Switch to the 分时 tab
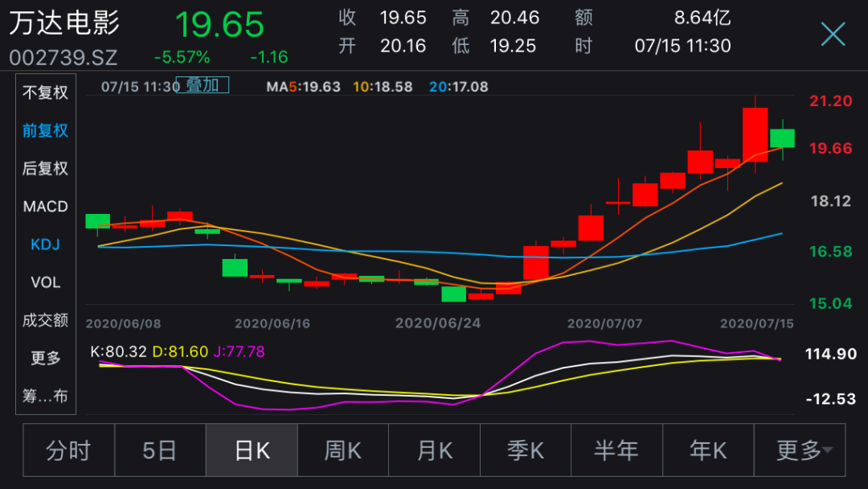The image size is (868, 489). tap(68, 450)
